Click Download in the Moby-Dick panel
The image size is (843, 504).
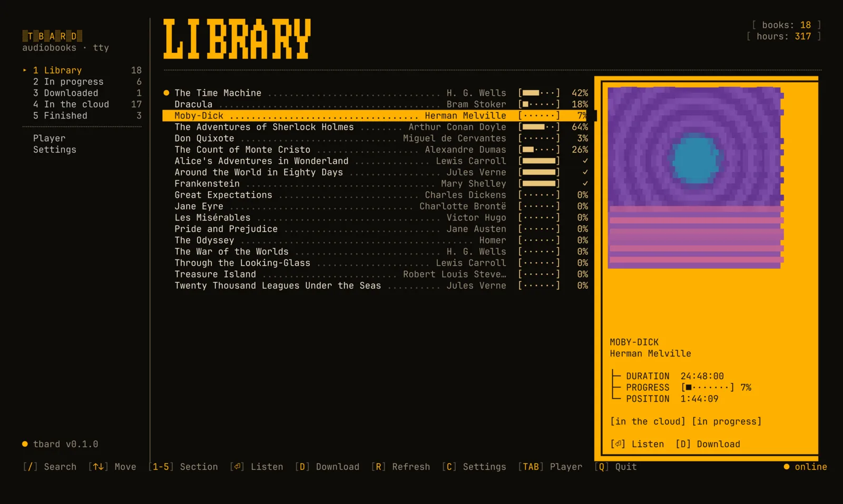tap(708, 444)
